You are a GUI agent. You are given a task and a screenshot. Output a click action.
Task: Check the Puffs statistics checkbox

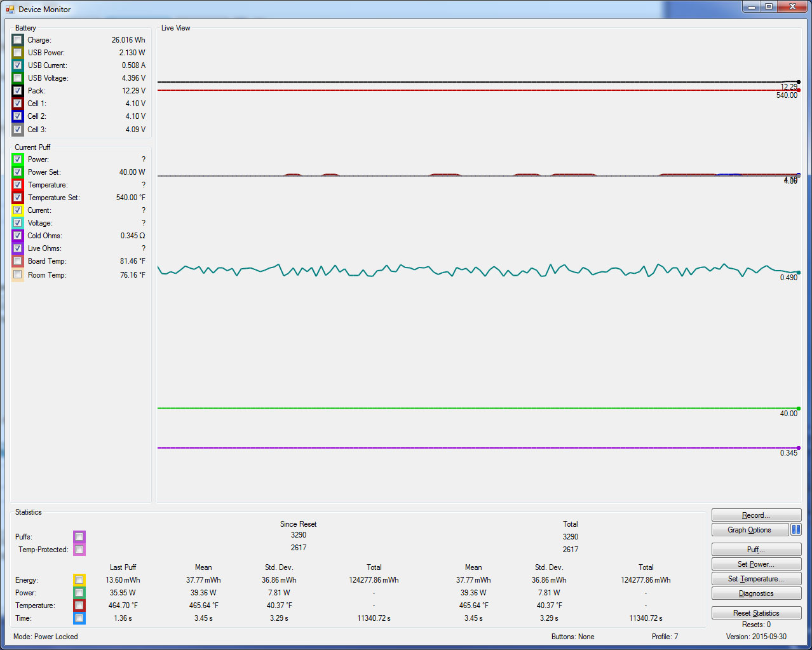pos(79,537)
